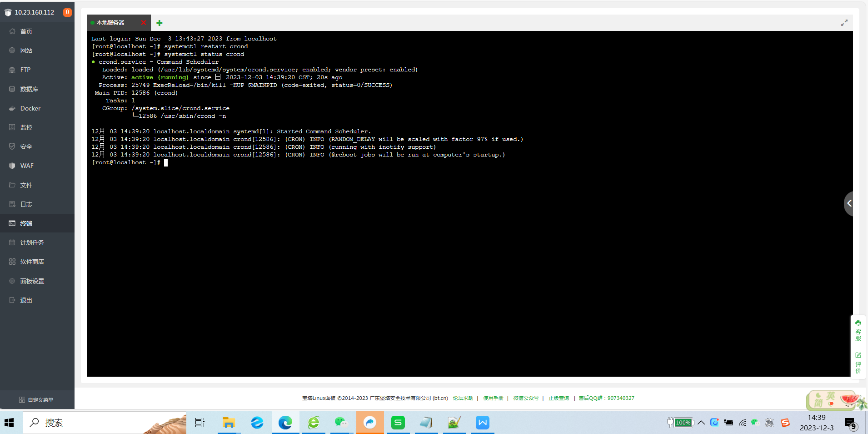Click 'systemctl restart crond' command line
The image size is (868, 434).
[206, 46]
